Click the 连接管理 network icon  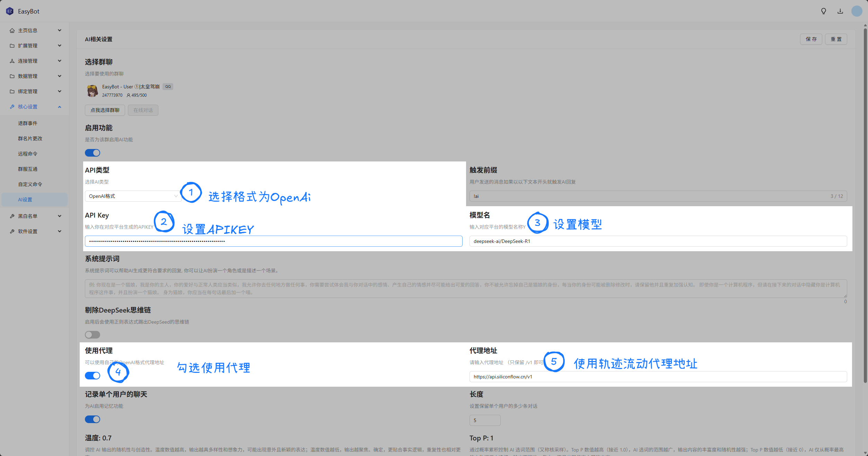(x=12, y=61)
